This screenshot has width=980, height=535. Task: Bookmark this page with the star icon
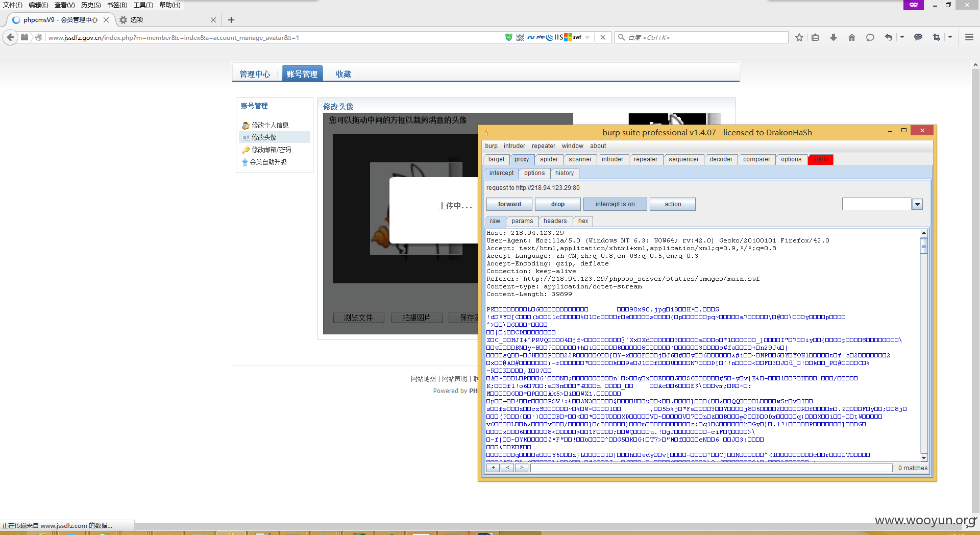coord(799,37)
